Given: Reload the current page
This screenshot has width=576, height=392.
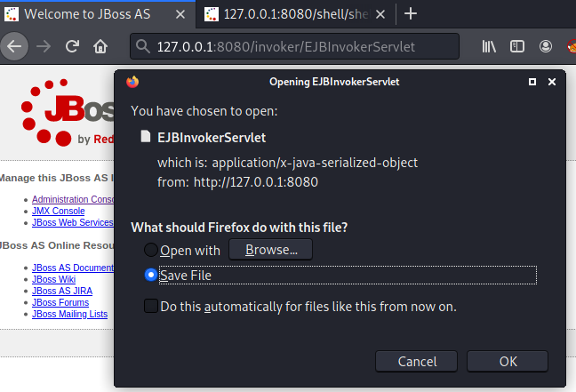Looking at the screenshot, I should [x=72, y=46].
